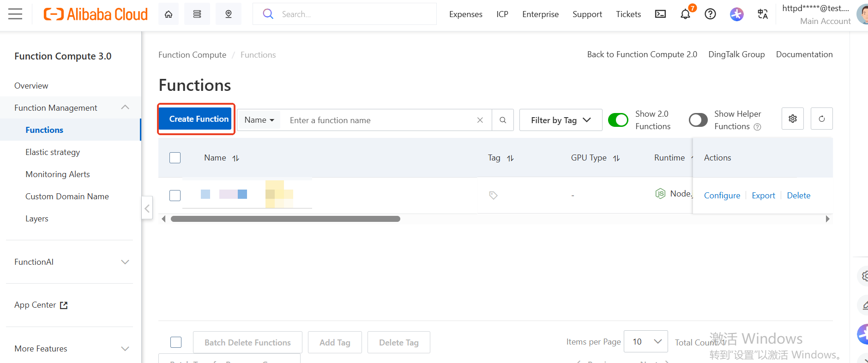Viewport: 868px width, 363px height.
Task: Open the hamburger navigation menu
Action: pyautogui.click(x=15, y=14)
